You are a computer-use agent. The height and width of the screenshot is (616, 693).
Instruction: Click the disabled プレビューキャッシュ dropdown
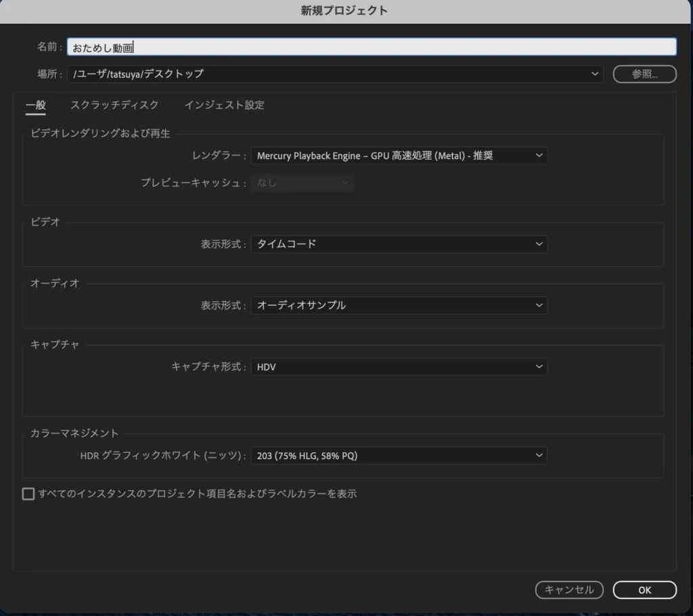click(302, 183)
